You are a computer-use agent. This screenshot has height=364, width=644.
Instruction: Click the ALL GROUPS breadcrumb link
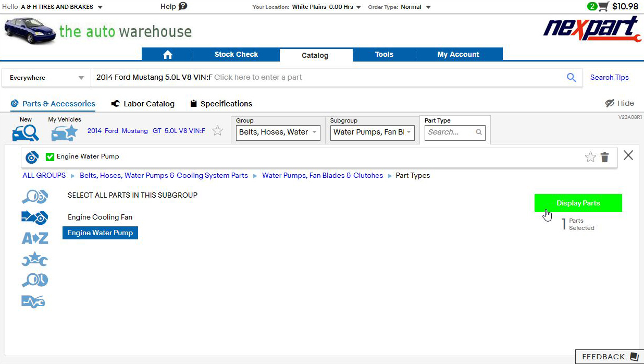click(44, 175)
